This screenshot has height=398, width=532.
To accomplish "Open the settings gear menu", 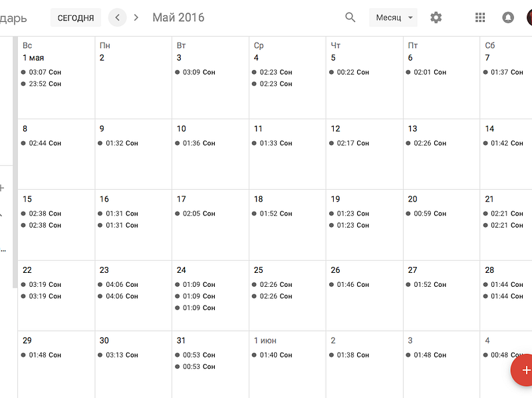I will pyautogui.click(x=436, y=17).
